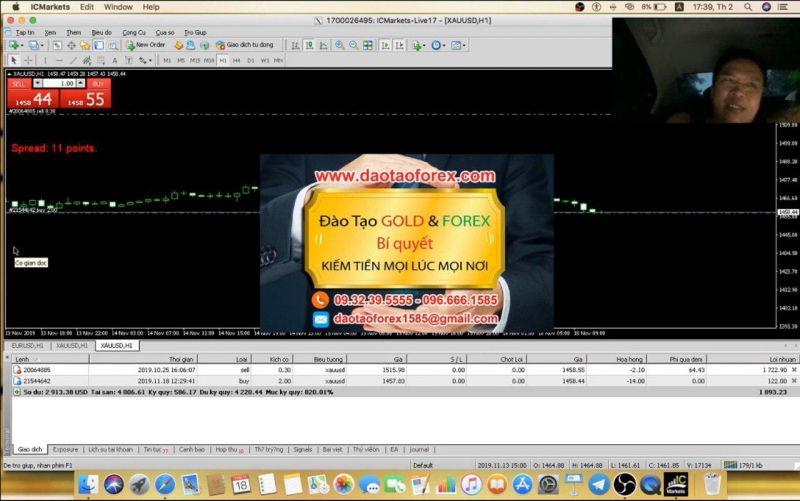Image resolution: width=800 pixels, height=501 pixels.
Task: Select the crosshair tool
Action: 29,60
